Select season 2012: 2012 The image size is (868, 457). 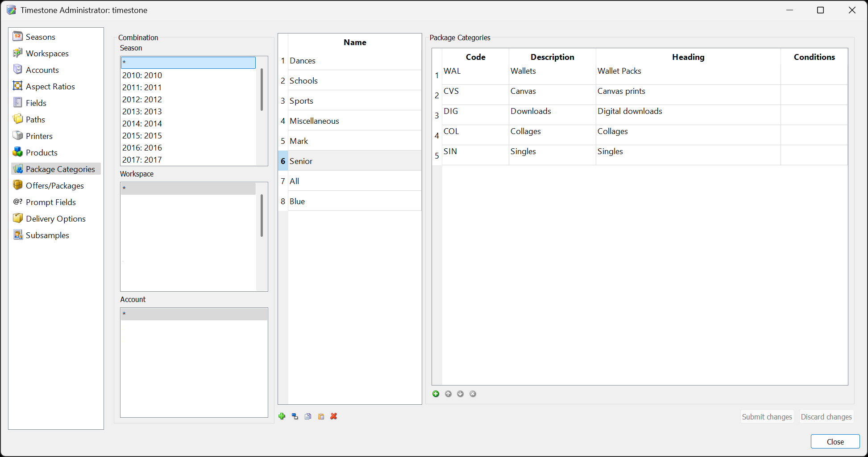(x=188, y=99)
